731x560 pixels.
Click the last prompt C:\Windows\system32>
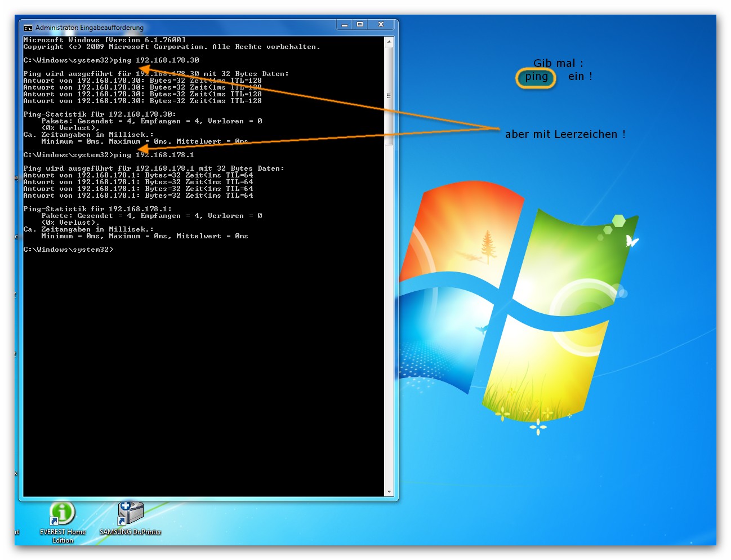pyautogui.click(x=69, y=250)
